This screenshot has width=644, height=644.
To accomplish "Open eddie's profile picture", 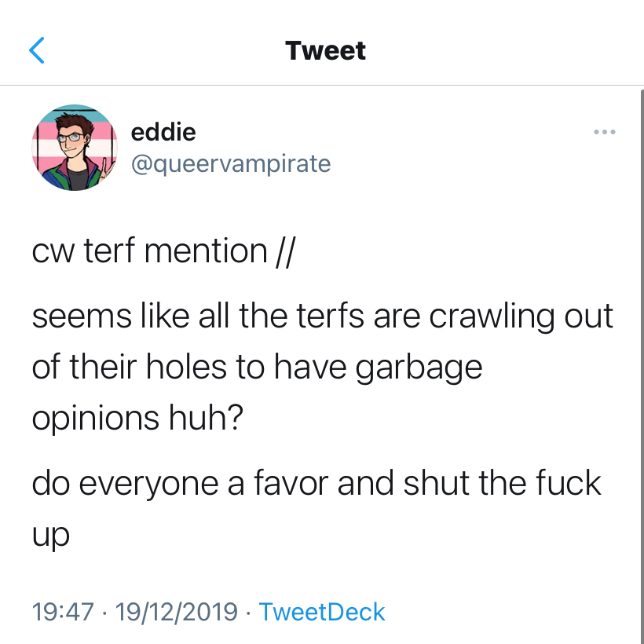I will [x=75, y=148].
